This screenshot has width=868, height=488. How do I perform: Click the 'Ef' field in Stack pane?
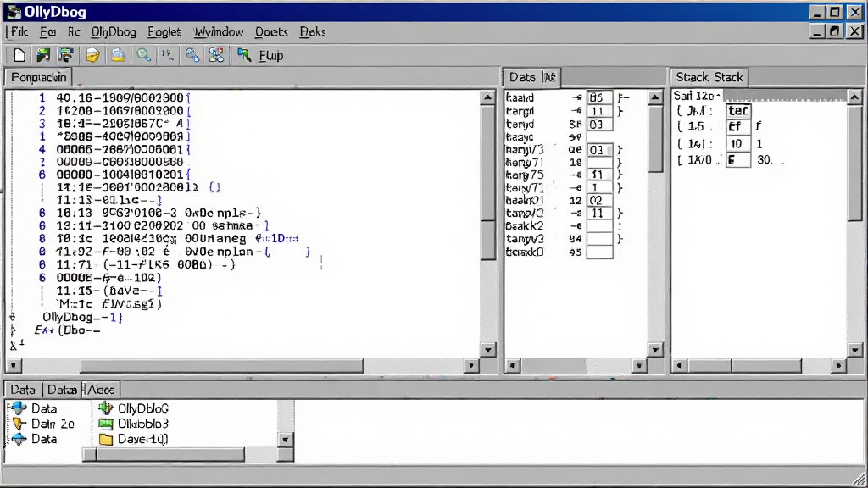pyautogui.click(x=738, y=127)
